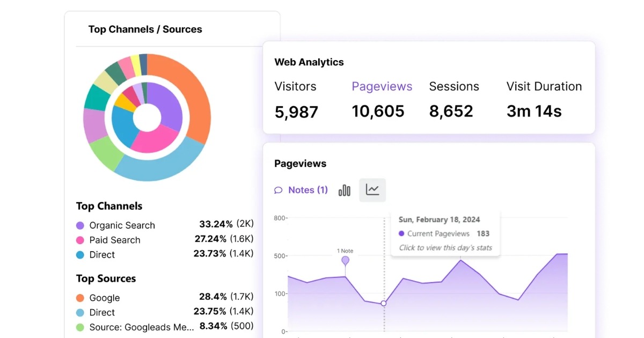Click the Top Sources Direct light-blue legend dot
The image size is (644, 338).
[80, 312]
